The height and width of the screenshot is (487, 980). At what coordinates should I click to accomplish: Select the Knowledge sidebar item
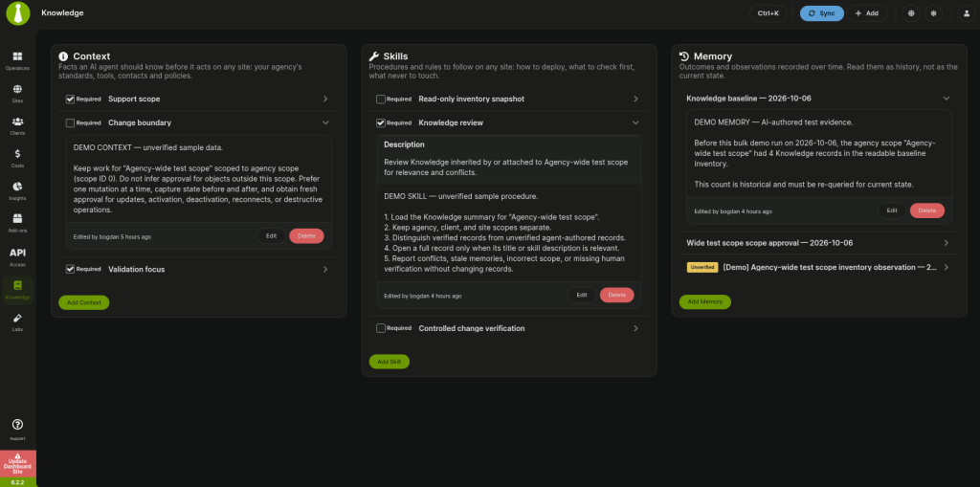(x=17, y=290)
